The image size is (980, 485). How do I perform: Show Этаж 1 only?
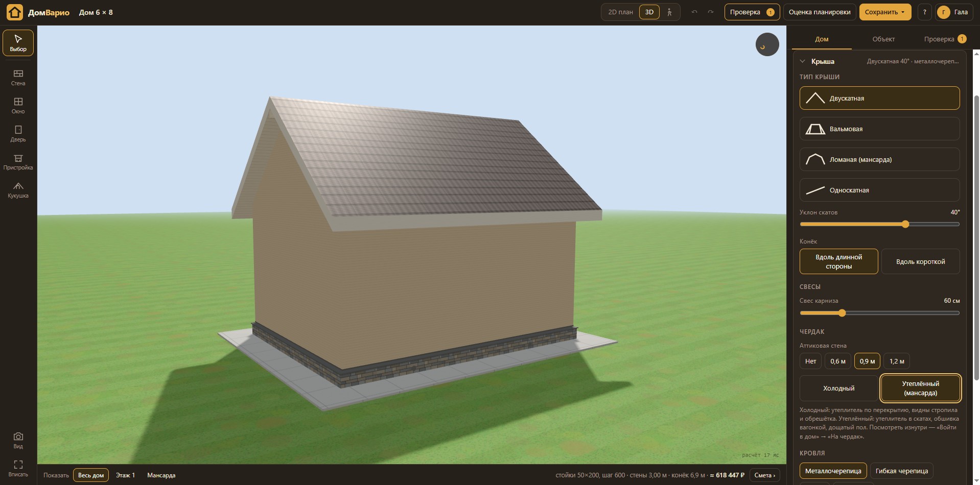click(x=125, y=475)
